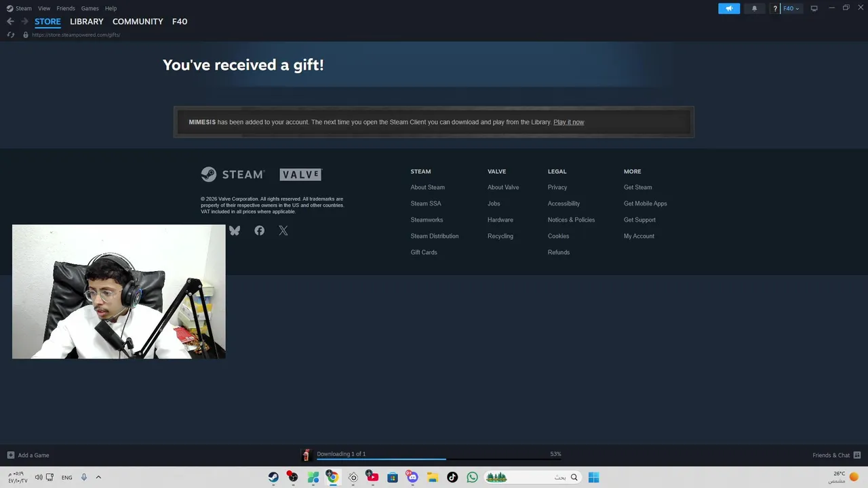This screenshot has width=868, height=488.
Task: Open the Refunds legal link
Action: 559,252
